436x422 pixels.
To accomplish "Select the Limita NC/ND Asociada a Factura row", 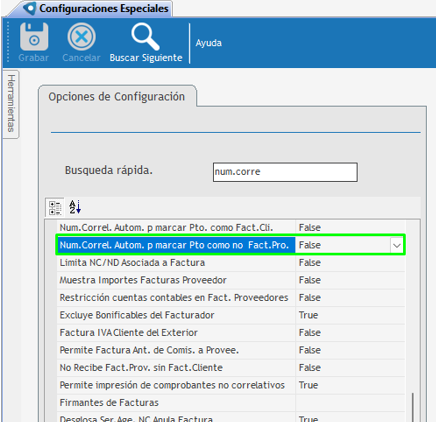I will (x=231, y=263).
